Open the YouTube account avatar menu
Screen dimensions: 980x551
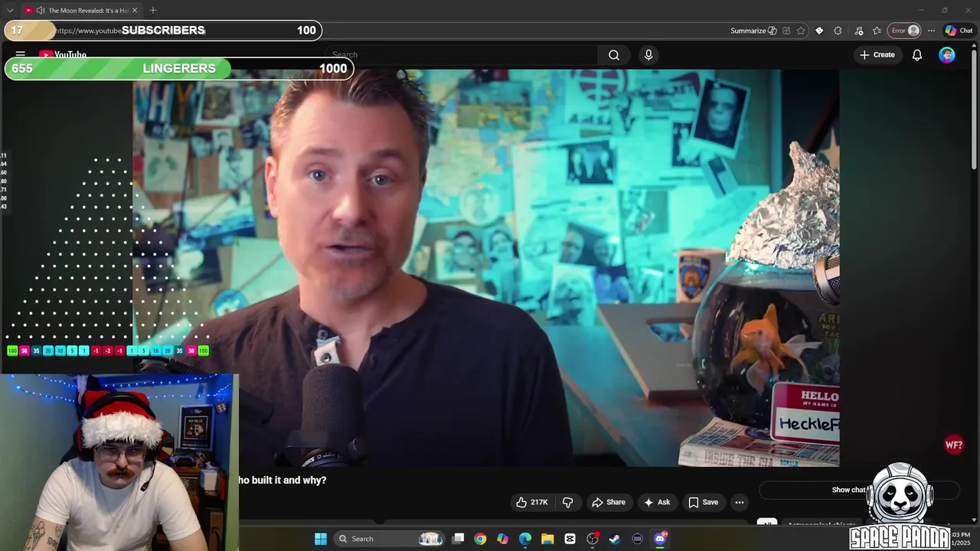click(947, 55)
